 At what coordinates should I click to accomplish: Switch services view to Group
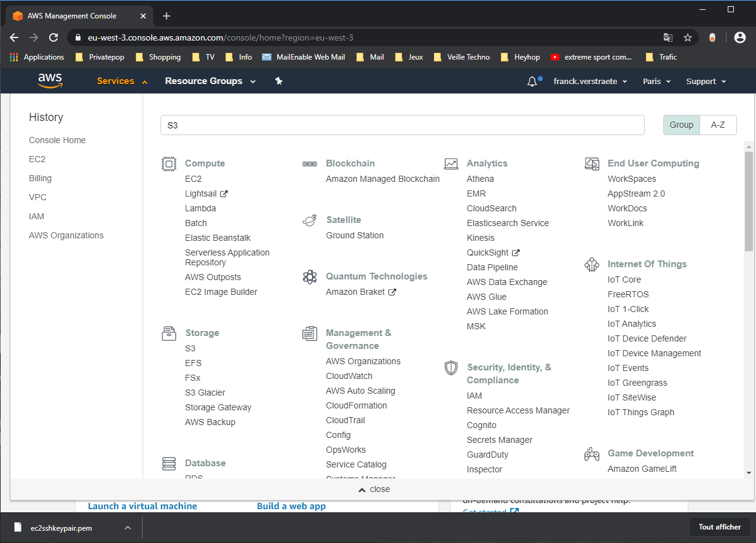[x=681, y=125]
